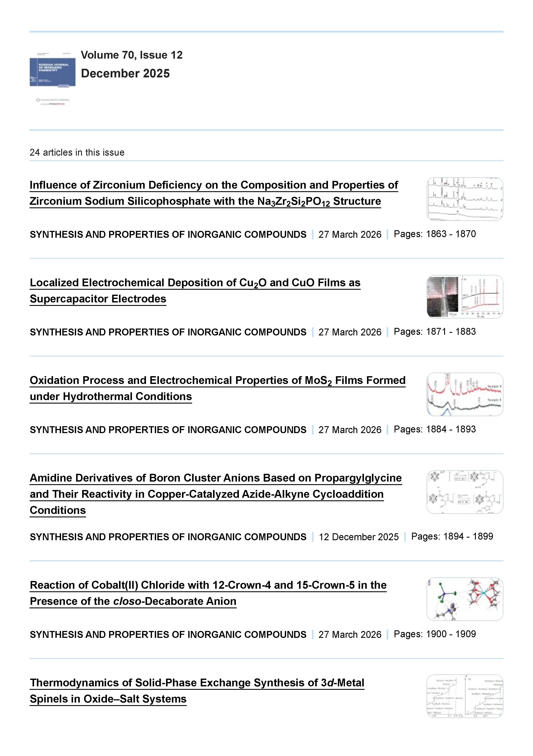This screenshot has width=533, height=756.
Task: View the Zirconium article's diffraction pattern thumbnail
Action: 464,199
